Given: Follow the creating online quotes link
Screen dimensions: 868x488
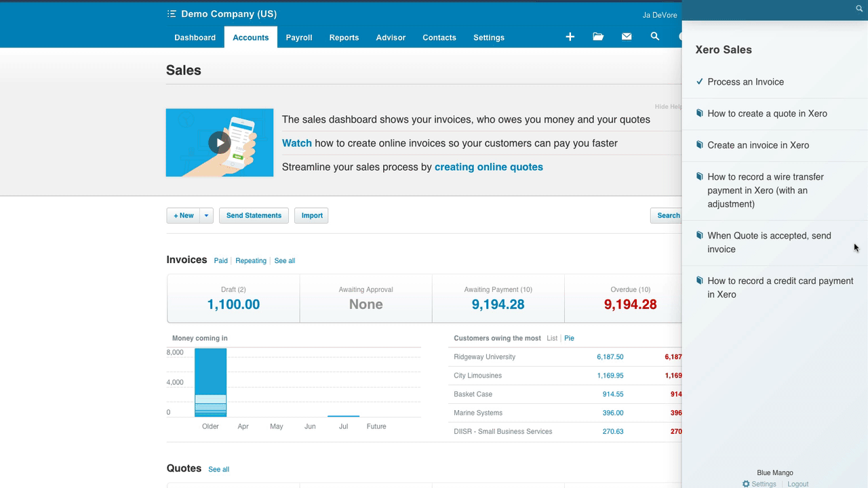Looking at the screenshot, I should (488, 167).
